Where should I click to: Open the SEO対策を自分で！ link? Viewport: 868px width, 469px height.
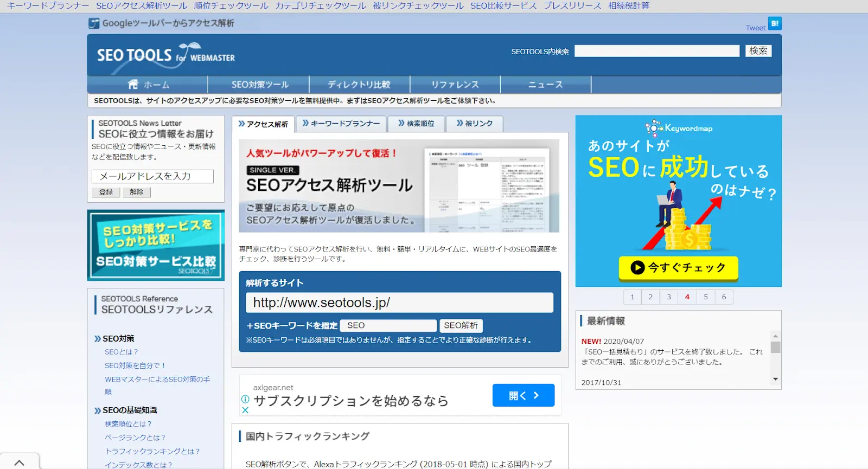[x=135, y=365]
